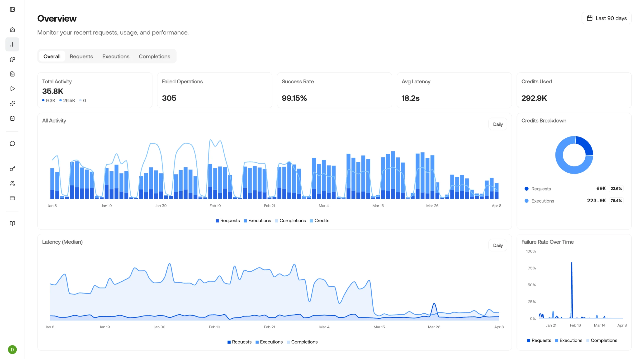Open the Home icon in sidebar
This screenshot has height=359, width=644.
(12, 30)
